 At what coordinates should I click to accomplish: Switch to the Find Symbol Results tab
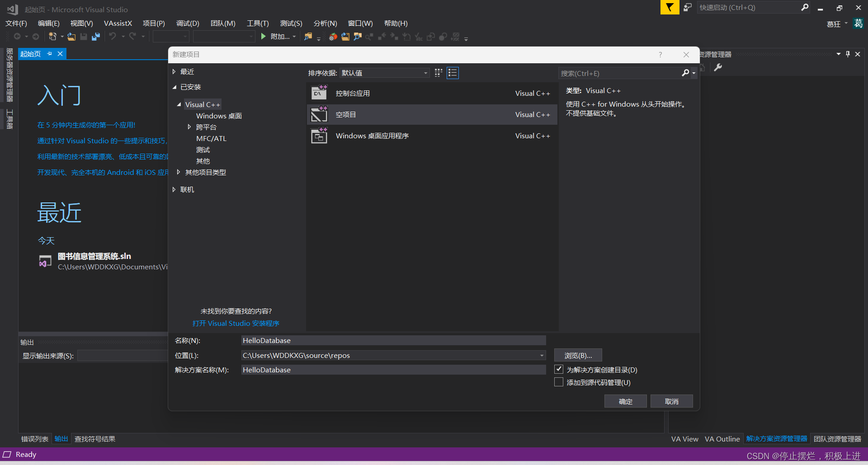coord(95,439)
